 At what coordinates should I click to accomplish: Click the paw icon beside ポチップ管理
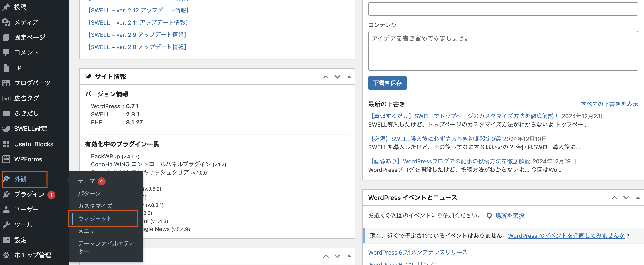(x=6, y=255)
